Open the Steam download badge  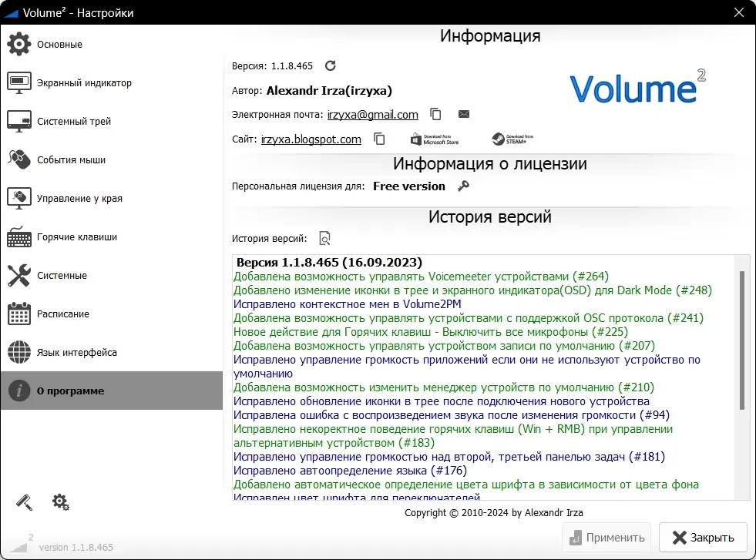(512, 139)
